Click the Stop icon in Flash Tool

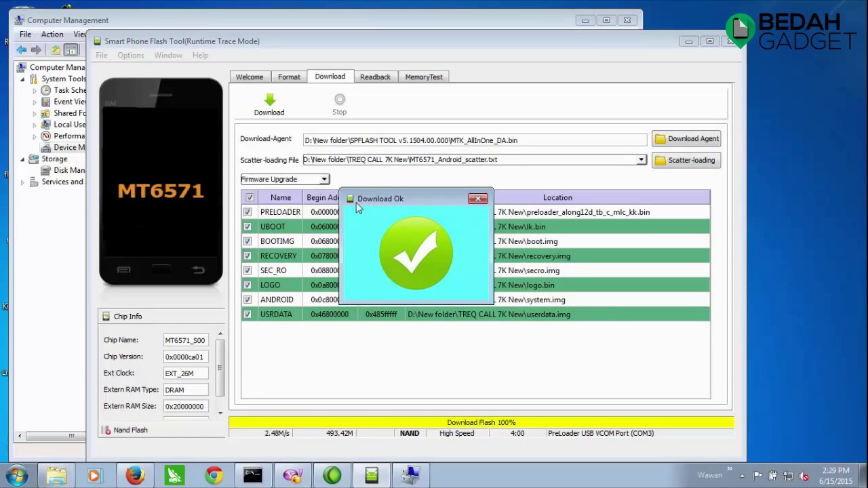340,100
